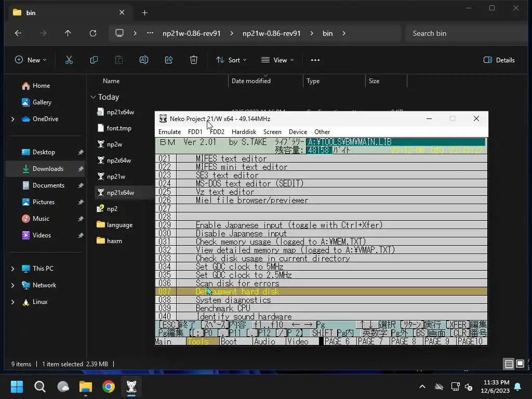This screenshot has height=399, width=532.
Task: Open Google Chrome from the taskbar
Action: tap(108, 387)
